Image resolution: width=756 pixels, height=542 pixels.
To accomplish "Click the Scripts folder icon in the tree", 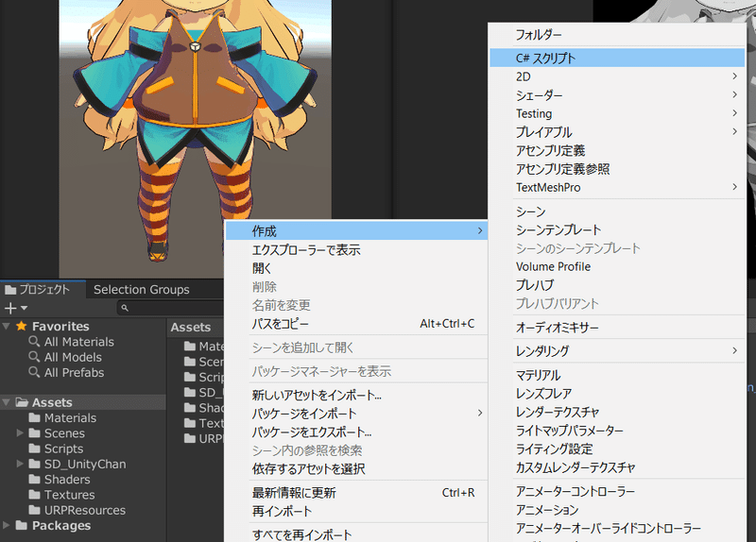I will (x=34, y=449).
